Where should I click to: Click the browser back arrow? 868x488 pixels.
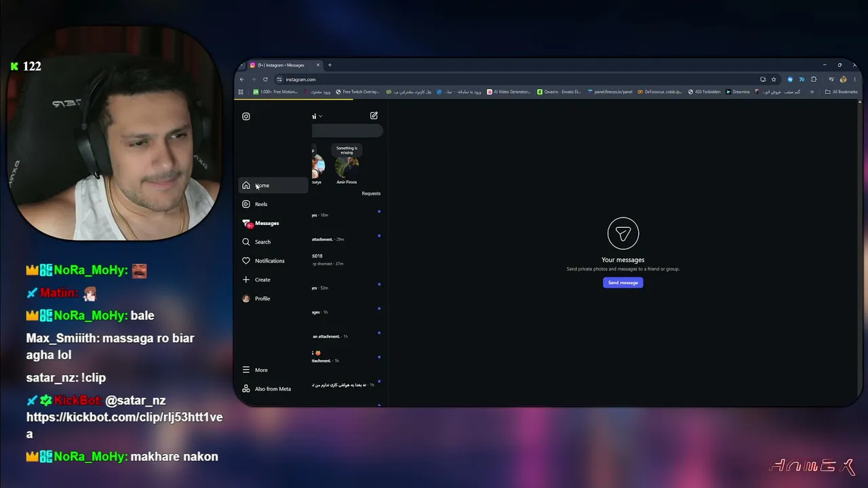241,79
